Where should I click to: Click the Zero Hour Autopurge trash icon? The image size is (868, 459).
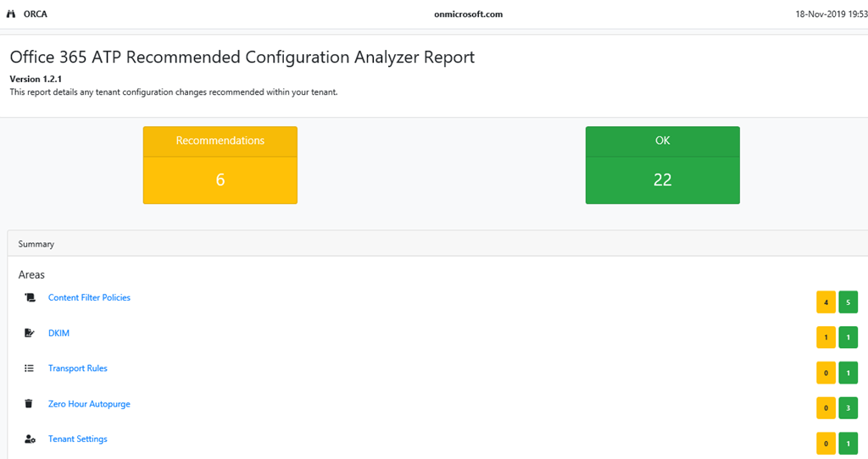[x=30, y=404]
